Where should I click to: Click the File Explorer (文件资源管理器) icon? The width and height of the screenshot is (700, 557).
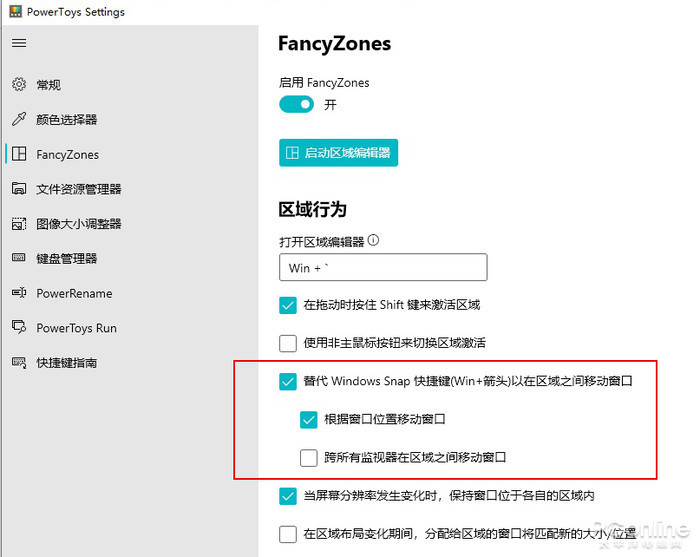tap(19, 188)
